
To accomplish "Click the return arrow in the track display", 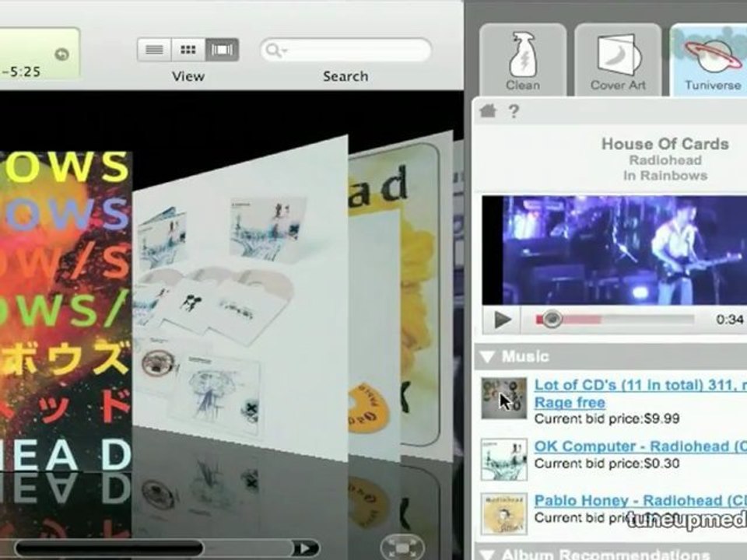I will point(62,54).
